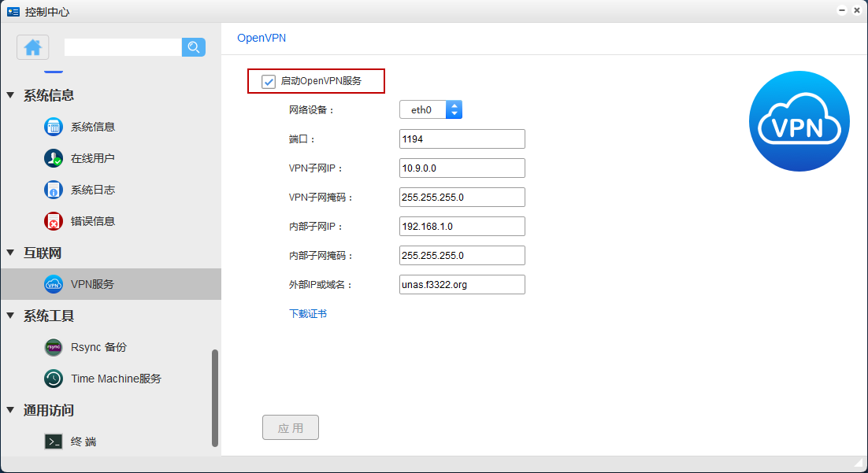Open the 终端 terminal icon

54,442
